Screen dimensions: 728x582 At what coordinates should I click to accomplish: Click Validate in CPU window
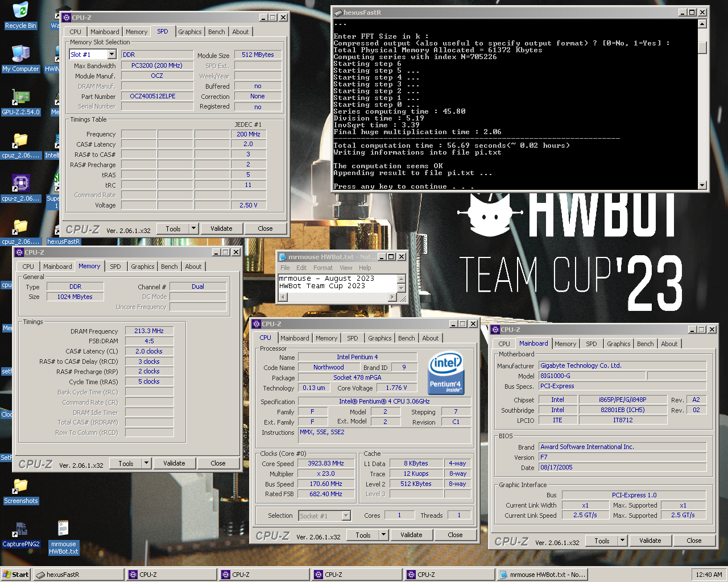[411, 535]
